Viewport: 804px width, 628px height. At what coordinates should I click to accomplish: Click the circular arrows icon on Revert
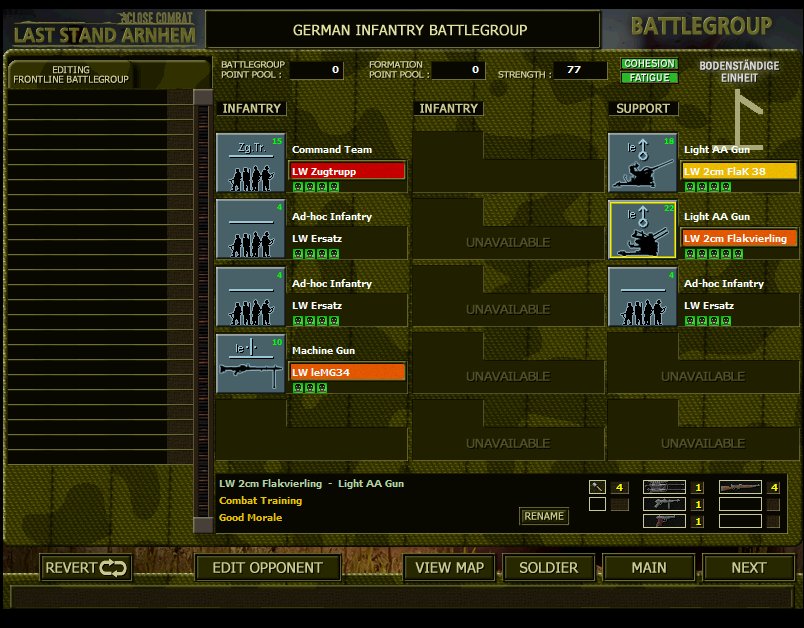113,568
